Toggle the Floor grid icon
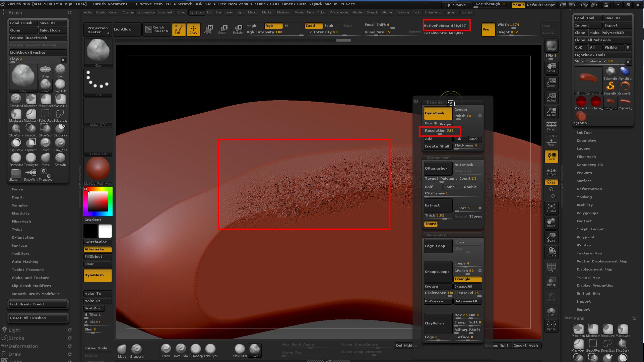 point(551,141)
